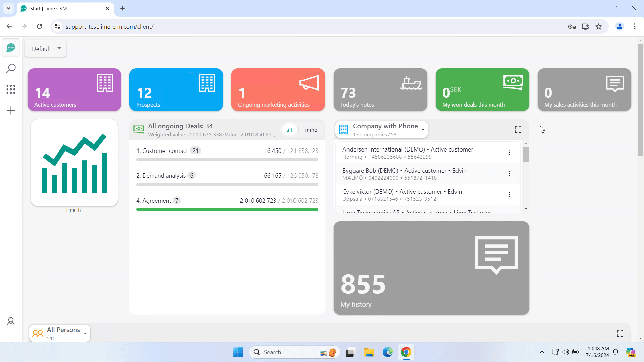Switch deals filter to all
The height and width of the screenshot is (362, 644).
tap(289, 130)
